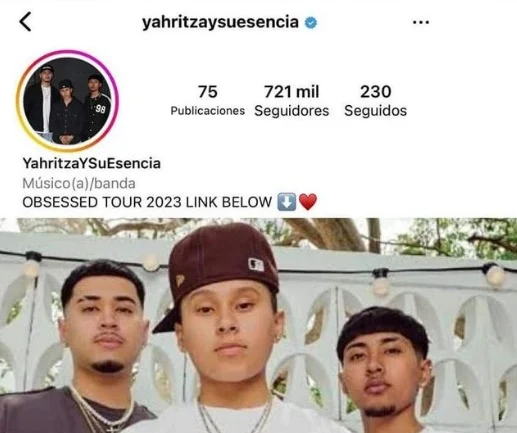Open the trio group photo post

[258, 325]
